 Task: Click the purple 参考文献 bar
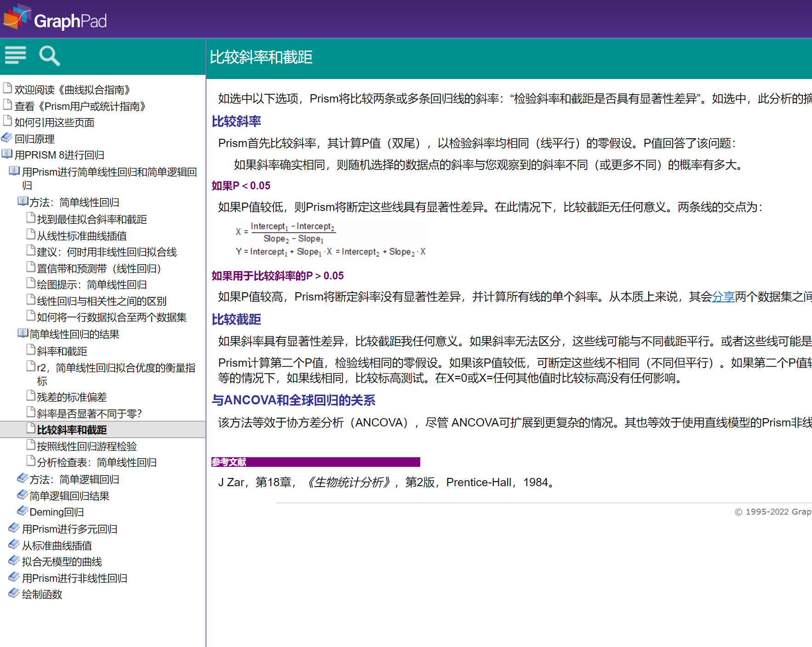tap(315, 462)
